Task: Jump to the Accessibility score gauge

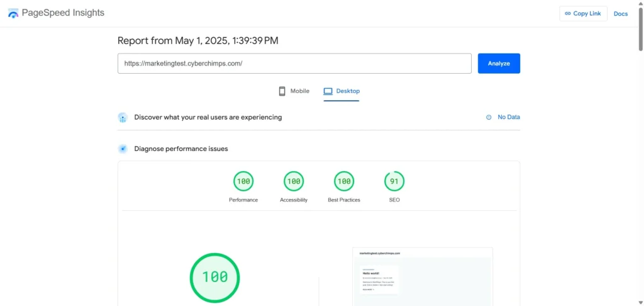Action: (x=294, y=181)
